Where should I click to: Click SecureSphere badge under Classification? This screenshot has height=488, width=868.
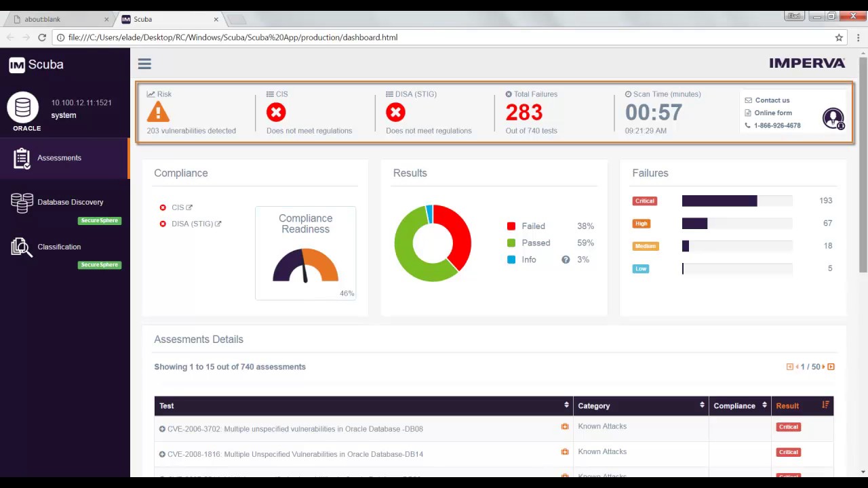pos(100,265)
